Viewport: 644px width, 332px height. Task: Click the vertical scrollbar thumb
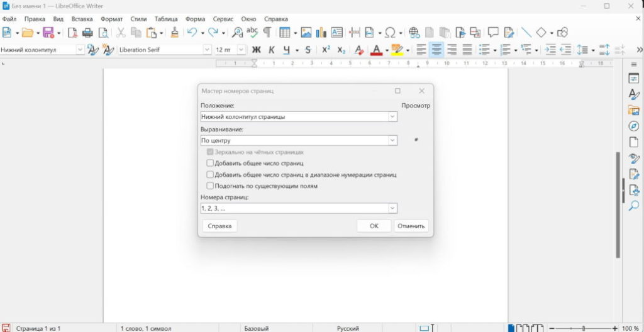tap(618, 204)
